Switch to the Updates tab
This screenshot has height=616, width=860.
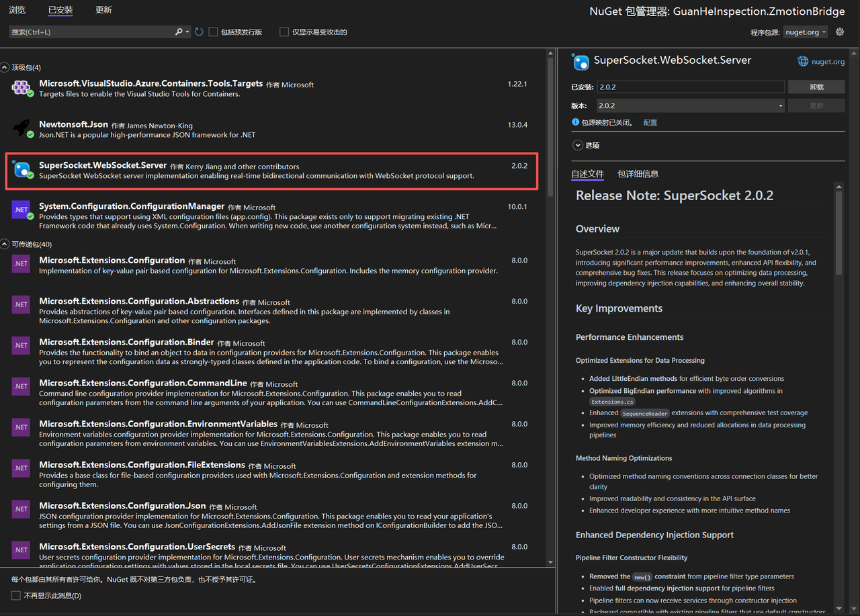click(103, 10)
